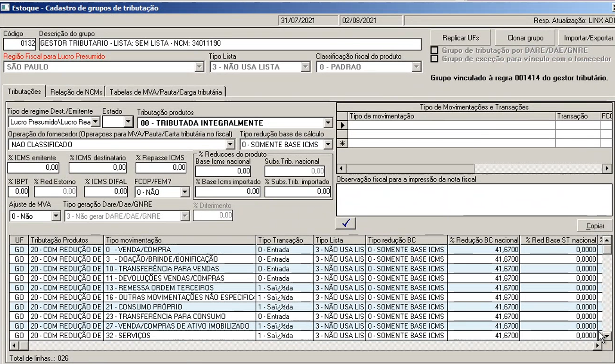Click the app icon in title bar

(x=5, y=8)
